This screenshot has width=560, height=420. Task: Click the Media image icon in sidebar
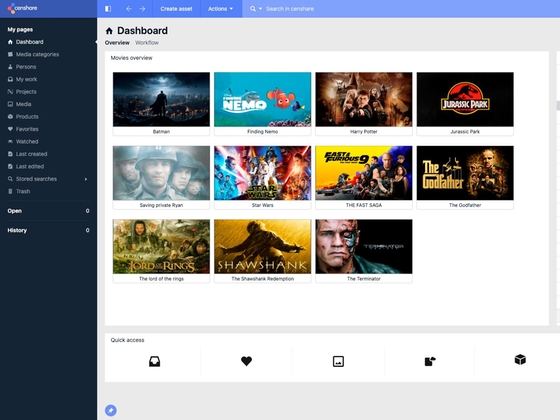10,104
